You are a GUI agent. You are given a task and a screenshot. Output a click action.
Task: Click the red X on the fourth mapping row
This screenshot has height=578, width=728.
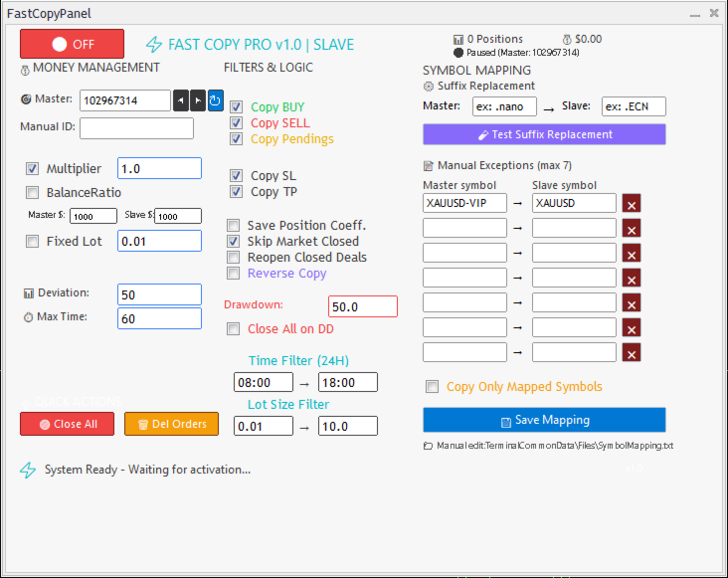tap(632, 279)
